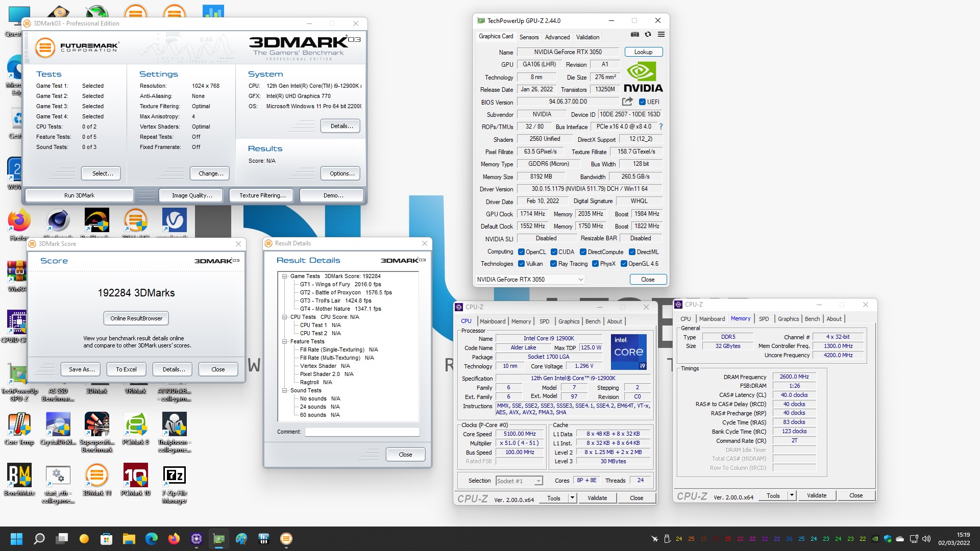Open CrystalDiskInfo desktop shortcut
Viewport: 980px width, 551px height.
58,429
